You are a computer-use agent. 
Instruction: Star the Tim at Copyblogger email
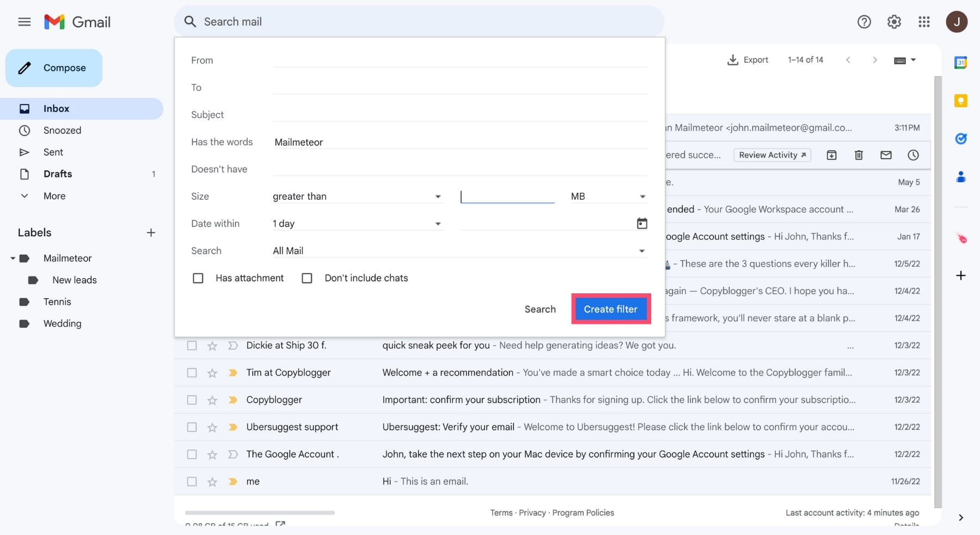tap(212, 373)
